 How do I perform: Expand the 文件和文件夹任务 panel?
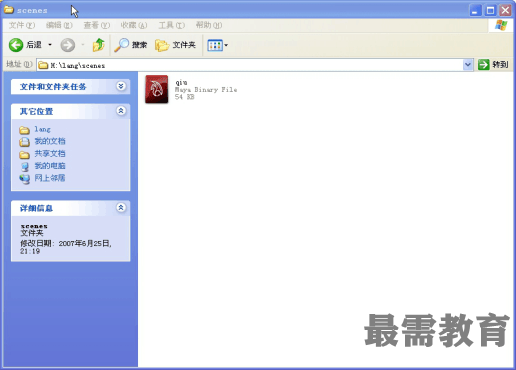coord(121,86)
